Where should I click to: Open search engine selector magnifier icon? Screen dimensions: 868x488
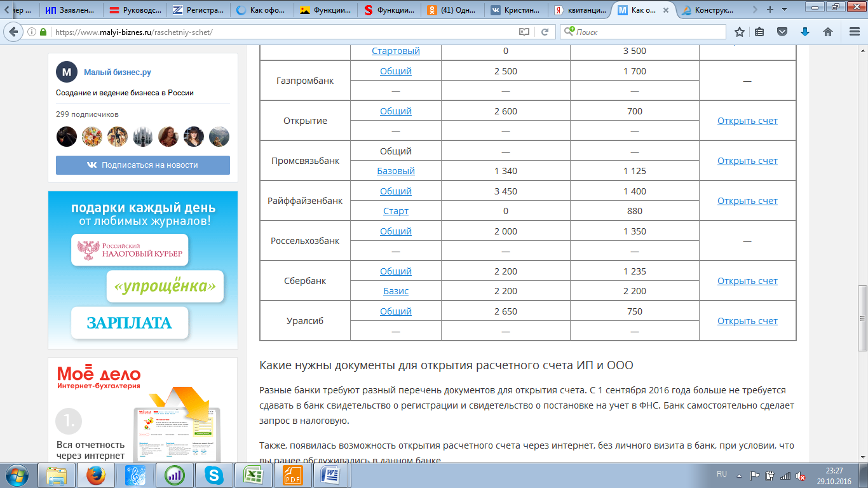tap(568, 32)
